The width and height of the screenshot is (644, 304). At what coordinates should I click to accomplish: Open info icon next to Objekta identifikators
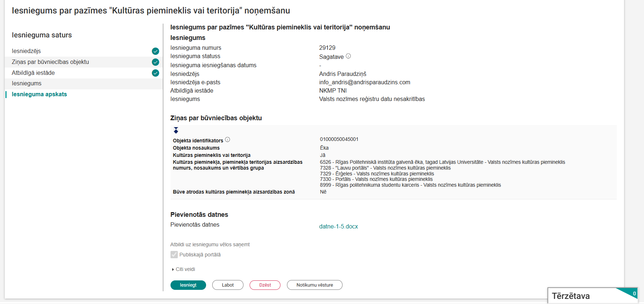point(227,139)
